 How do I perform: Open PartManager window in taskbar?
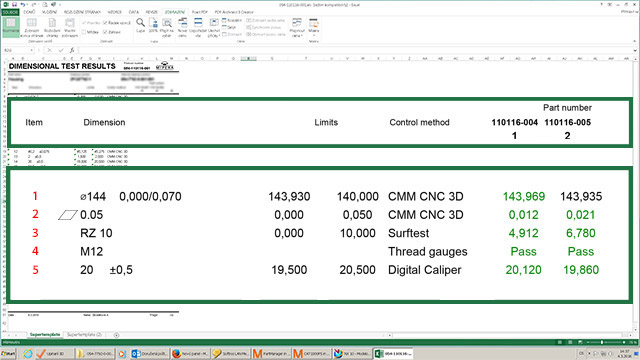pos(270,353)
